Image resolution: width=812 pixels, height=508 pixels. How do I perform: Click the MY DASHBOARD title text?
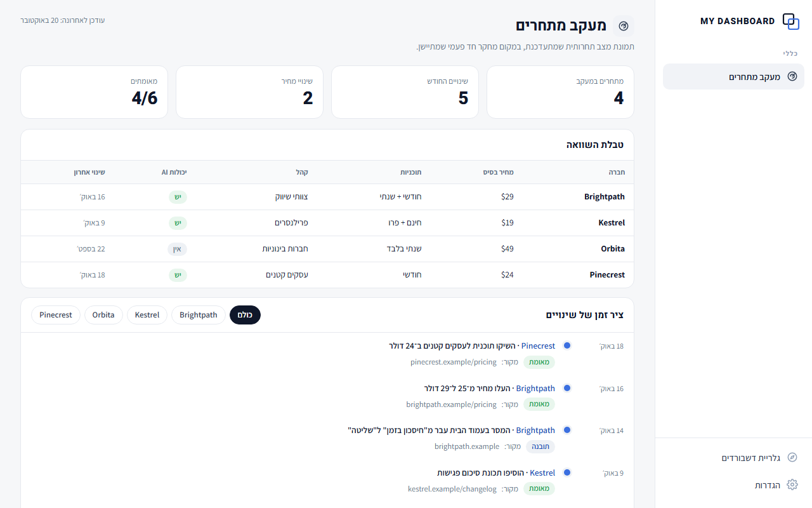[x=738, y=22]
